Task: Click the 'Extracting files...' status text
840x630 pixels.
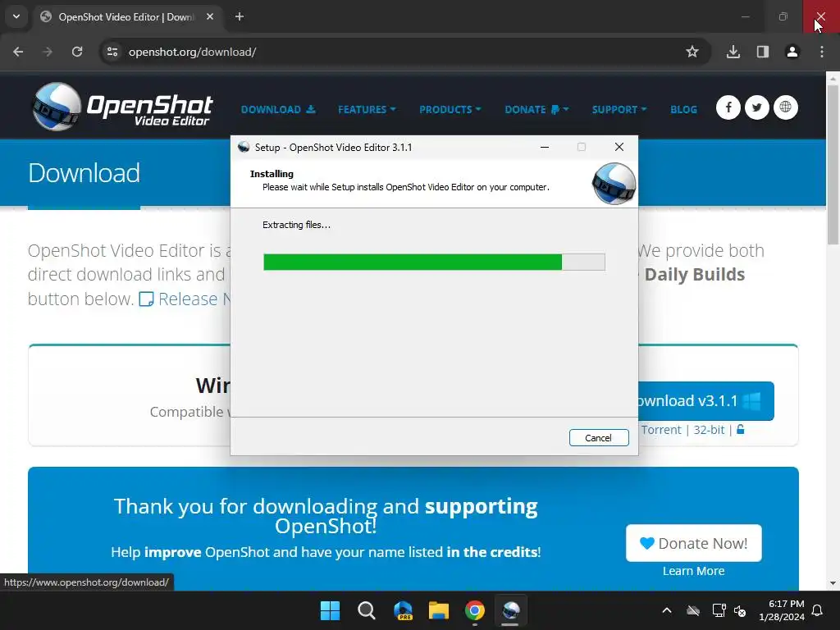Action: [x=296, y=225]
